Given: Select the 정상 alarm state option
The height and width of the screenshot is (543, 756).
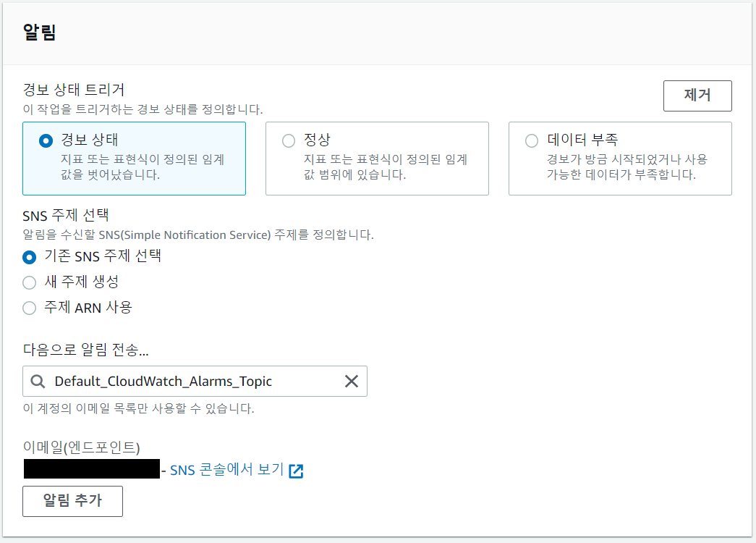Looking at the screenshot, I should click(x=289, y=140).
